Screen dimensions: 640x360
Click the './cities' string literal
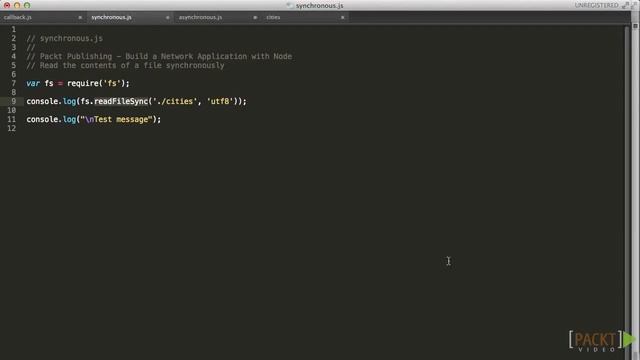175,101
